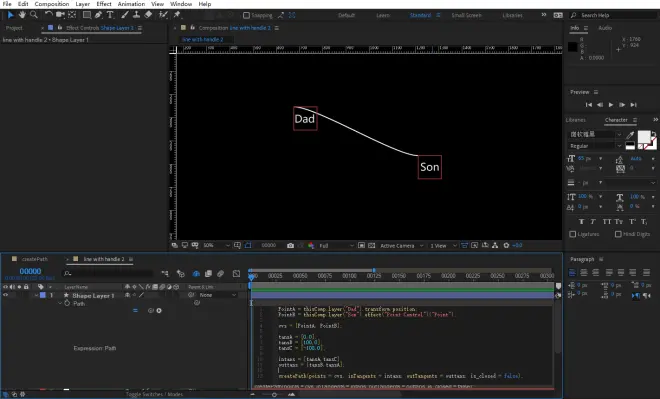Screen dimensions: 660x399
Task: Click the reset exposure icon
Action: point(506,245)
